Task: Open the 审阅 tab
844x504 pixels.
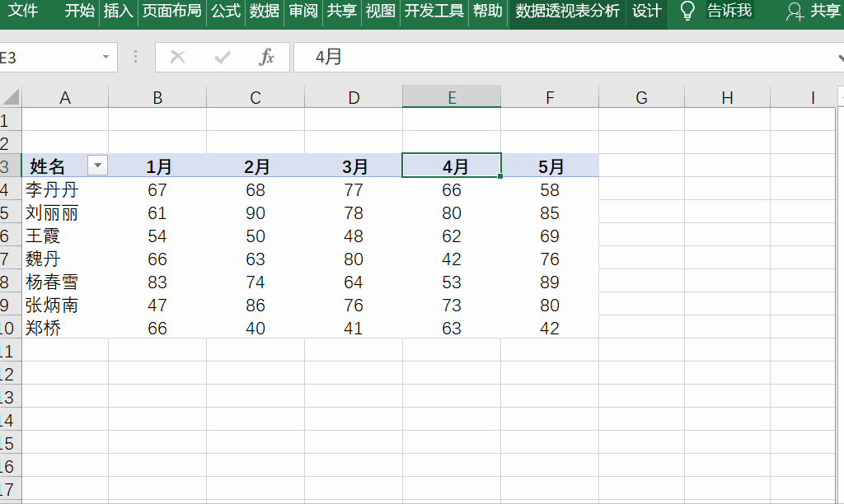Action: (303, 10)
